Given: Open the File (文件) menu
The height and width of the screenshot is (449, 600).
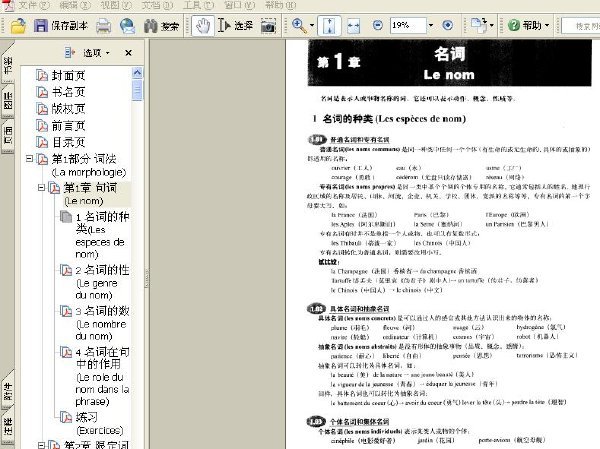Looking at the screenshot, I should [34, 5].
